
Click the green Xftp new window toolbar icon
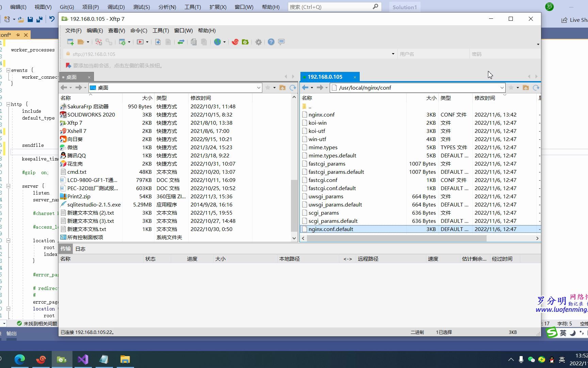(245, 42)
